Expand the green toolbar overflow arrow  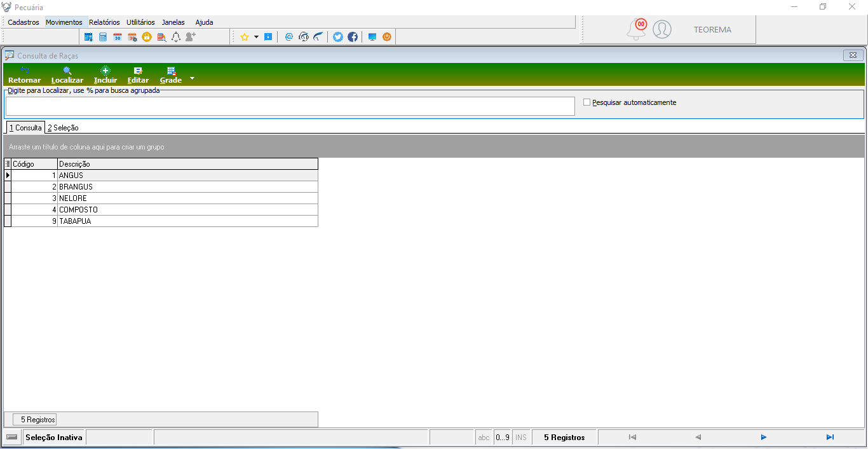pos(192,79)
